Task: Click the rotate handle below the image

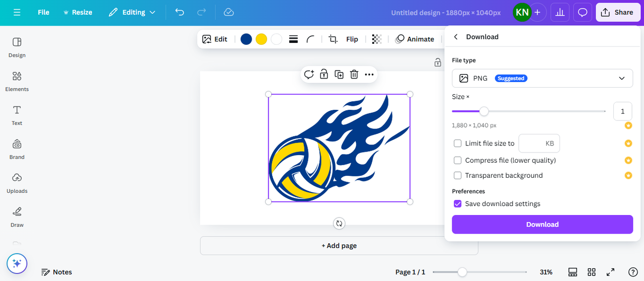Action: click(339, 223)
